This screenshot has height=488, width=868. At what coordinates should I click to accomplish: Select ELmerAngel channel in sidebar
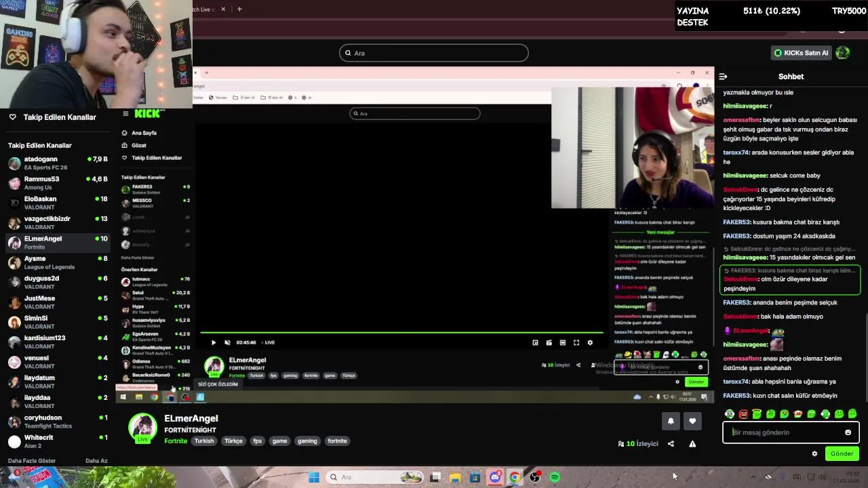(58, 243)
